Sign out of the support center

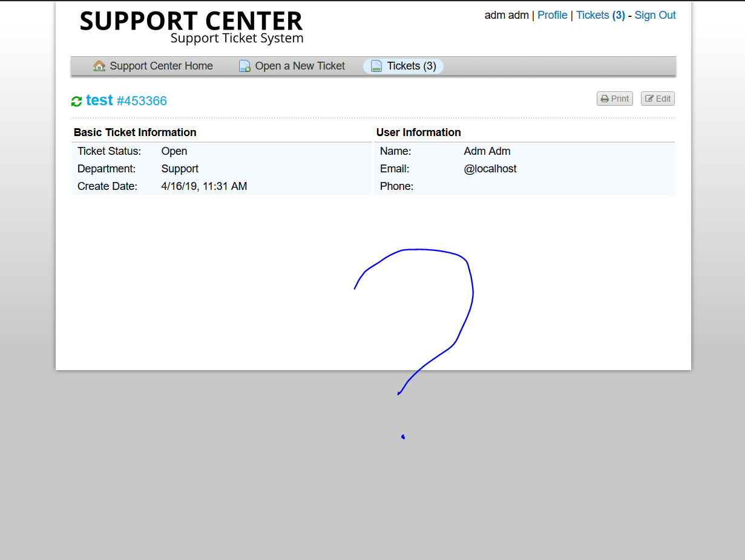(x=655, y=15)
